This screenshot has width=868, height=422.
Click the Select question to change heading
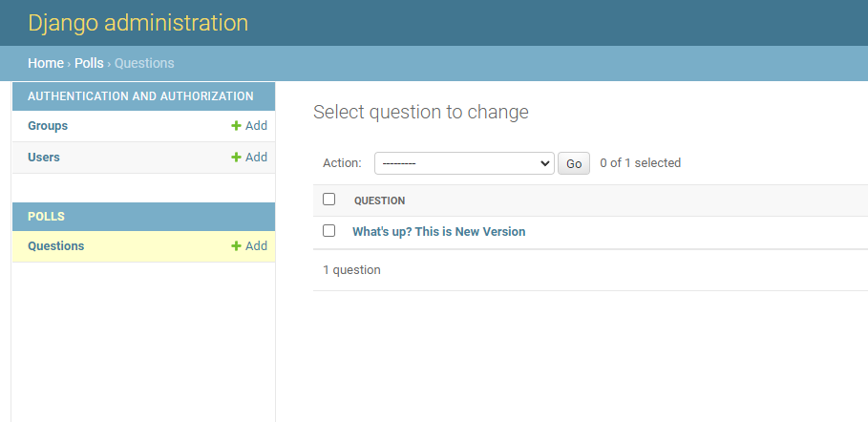pyautogui.click(x=421, y=112)
